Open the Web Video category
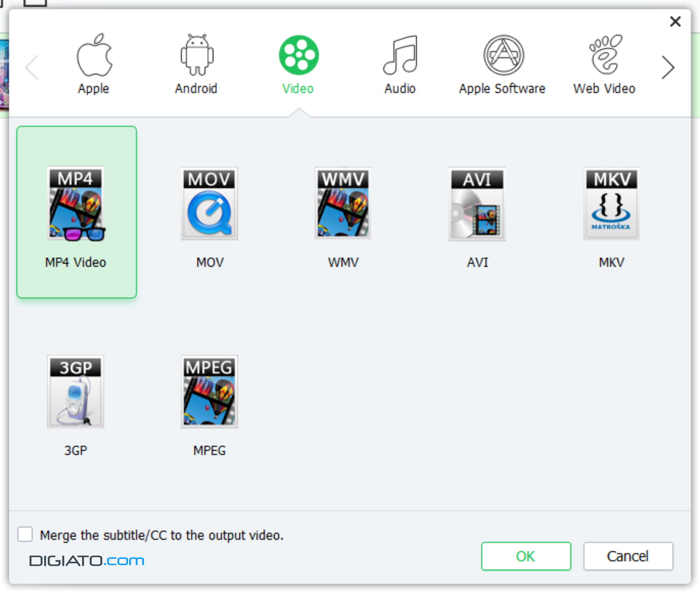Viewport: 700px width, 593px height. (x=604, y=64)
